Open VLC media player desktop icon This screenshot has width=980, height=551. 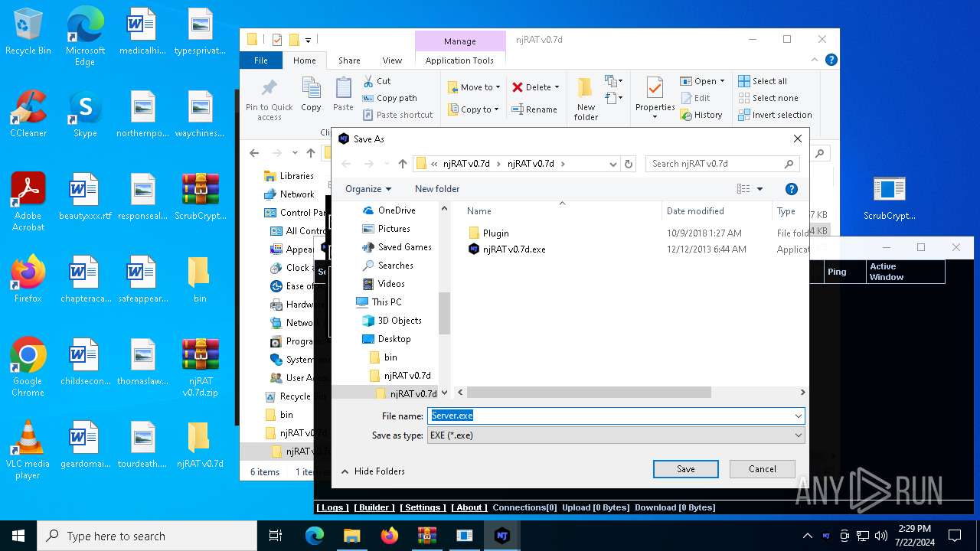[28, 450]
